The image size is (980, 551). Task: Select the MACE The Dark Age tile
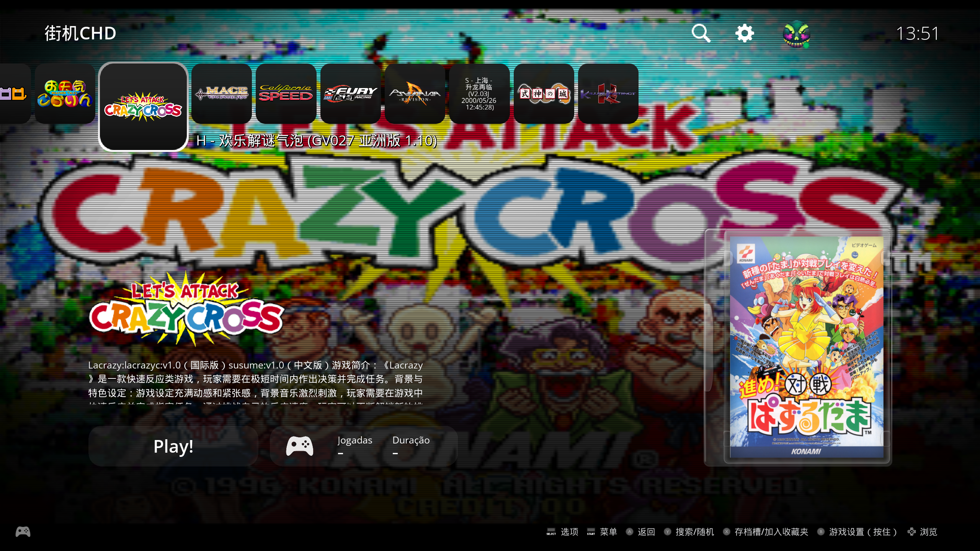coord(222,94)
